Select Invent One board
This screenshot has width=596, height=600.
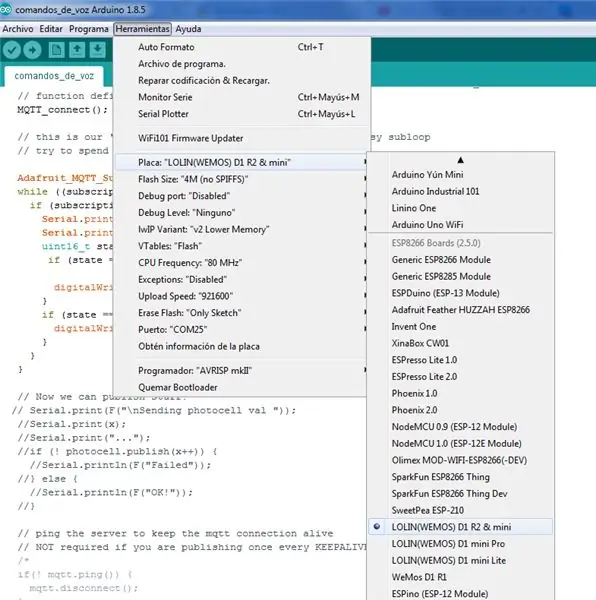coord(461,327)
